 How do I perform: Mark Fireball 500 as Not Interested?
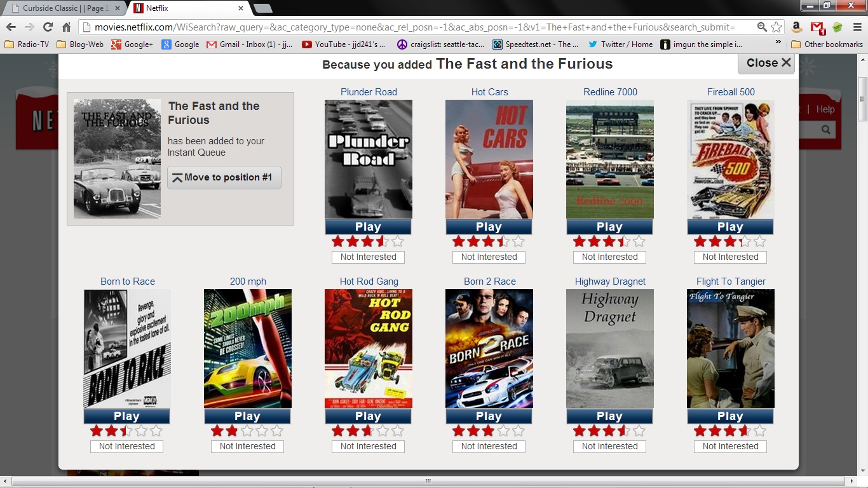tap(730, 257)
